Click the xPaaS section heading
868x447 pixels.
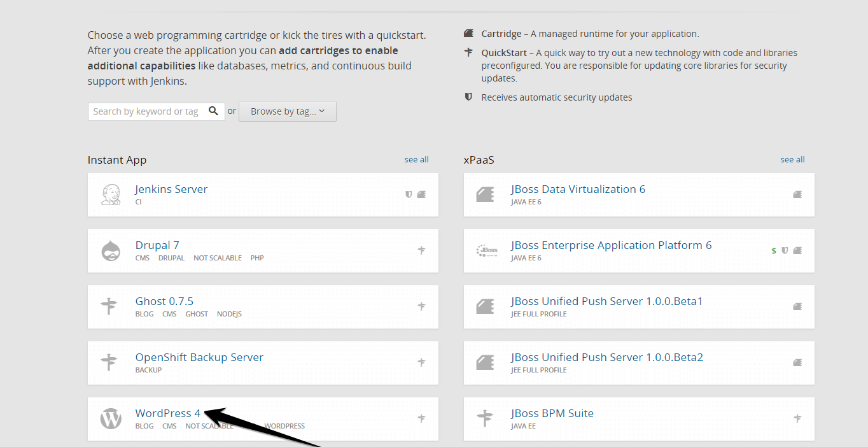pyautogui.click(x=479, y=160)
